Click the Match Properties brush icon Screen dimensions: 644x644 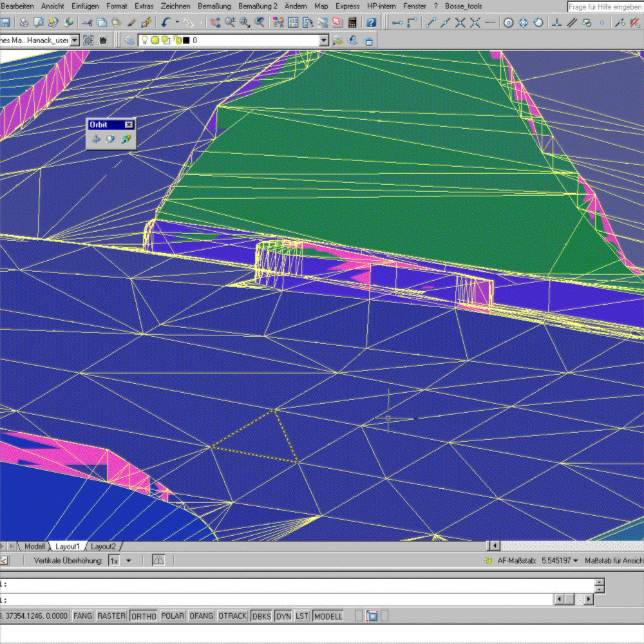(131, 23)
